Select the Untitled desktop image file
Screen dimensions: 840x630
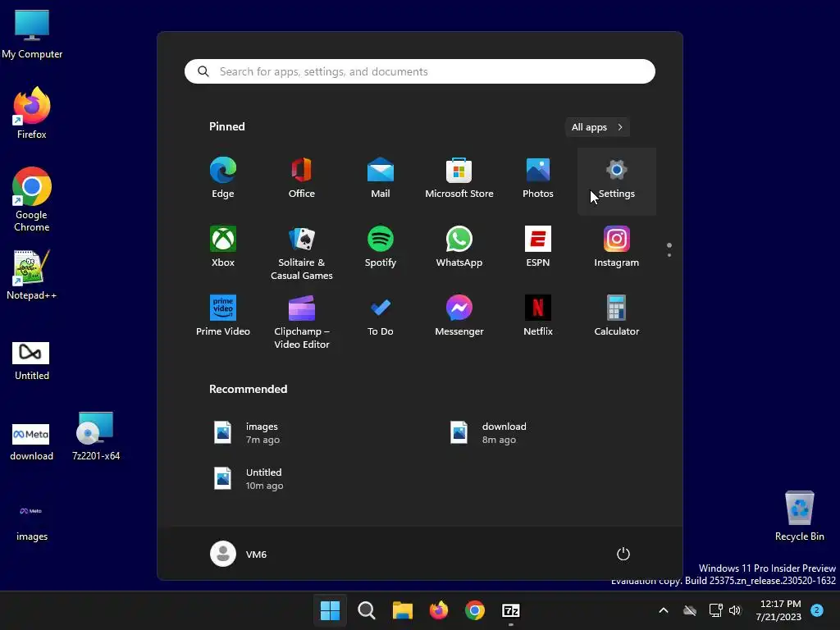click(32, 361)
